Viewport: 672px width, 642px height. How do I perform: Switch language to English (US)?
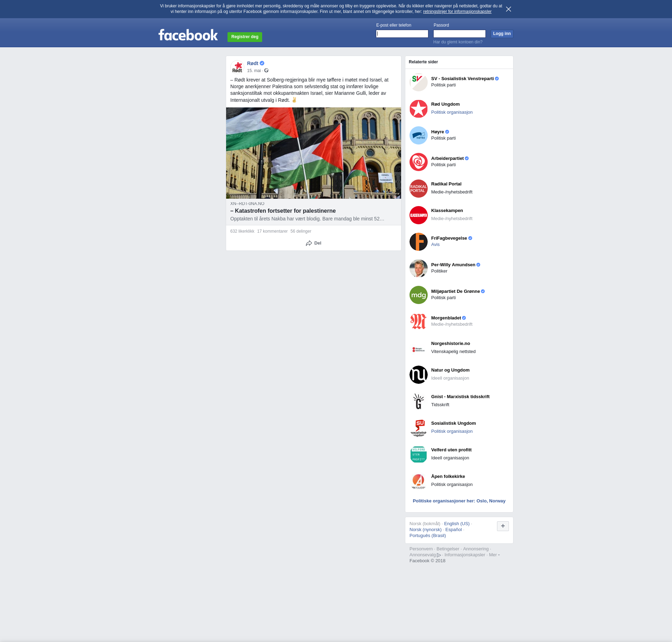456,524
